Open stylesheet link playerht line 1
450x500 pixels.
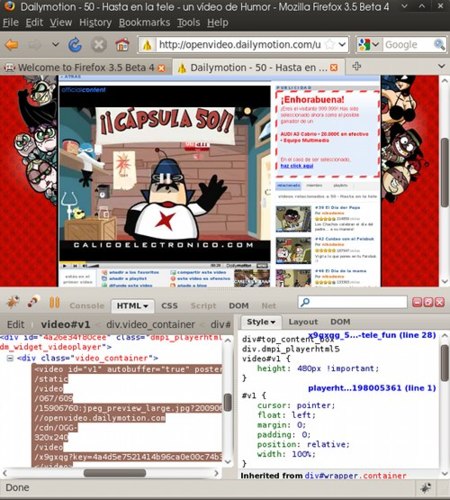coord(372,388)
